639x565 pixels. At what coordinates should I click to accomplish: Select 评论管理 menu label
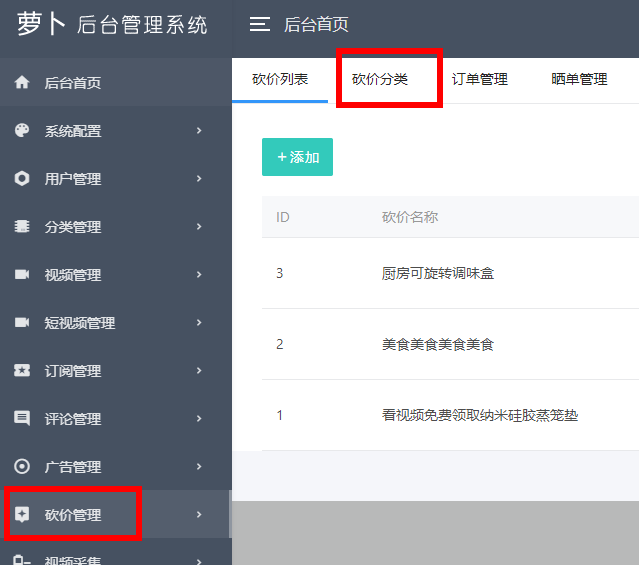pyautogui.click(x=73, y=419)
